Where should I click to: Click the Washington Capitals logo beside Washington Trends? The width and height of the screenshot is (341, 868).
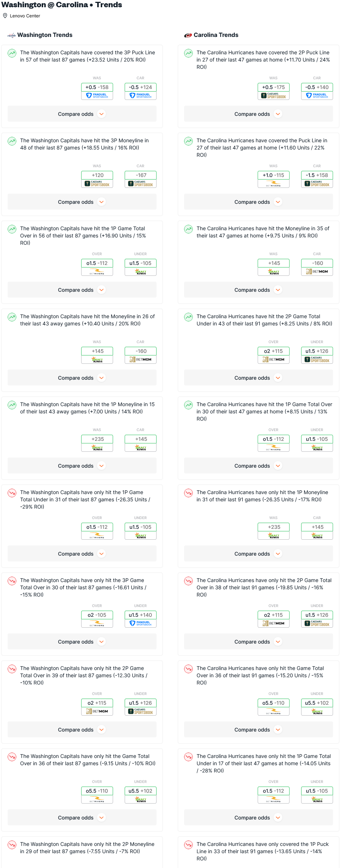(12, 35)
